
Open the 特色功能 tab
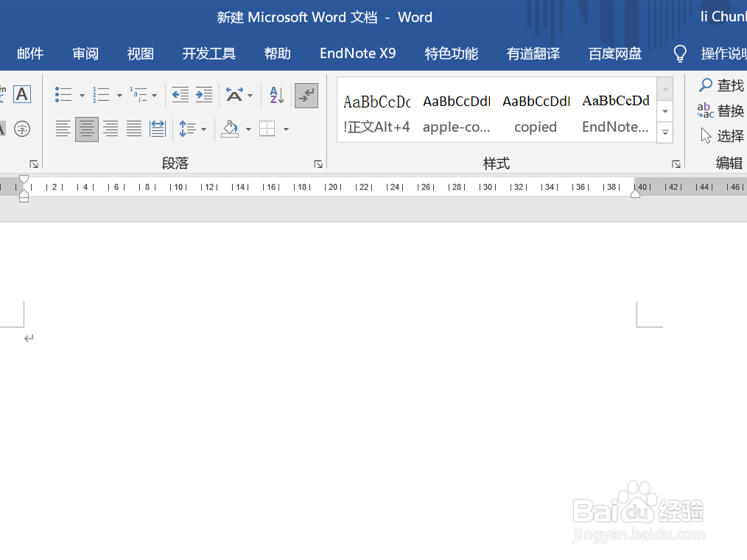(452, 53)
